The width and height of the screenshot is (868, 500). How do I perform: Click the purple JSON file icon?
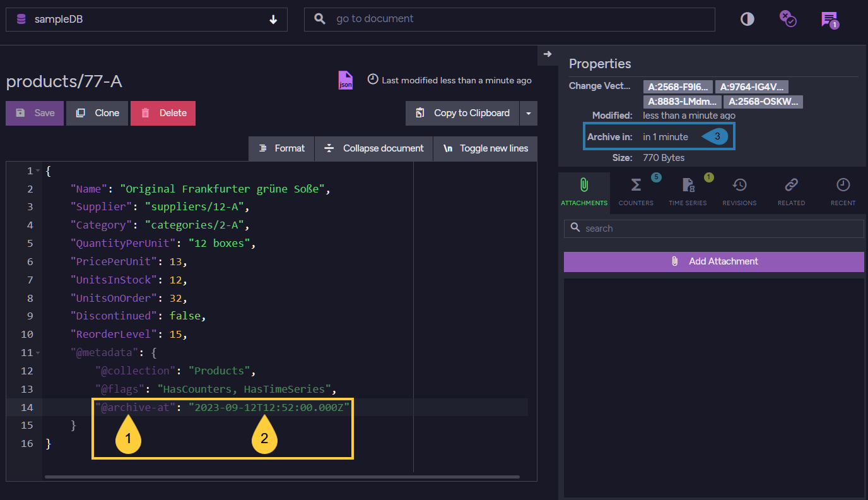tap(346, 80)
